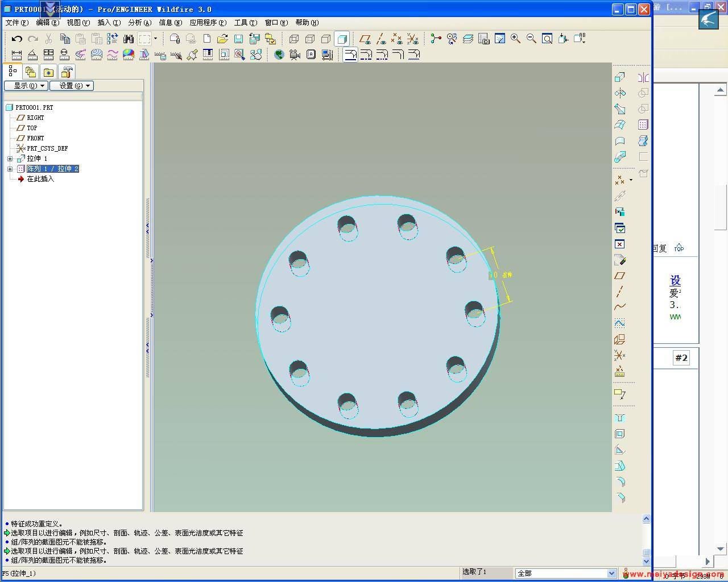Switch to wireframe display style
Image resolution: width=728 pixels, height=582 pixels.
[294, 39]
